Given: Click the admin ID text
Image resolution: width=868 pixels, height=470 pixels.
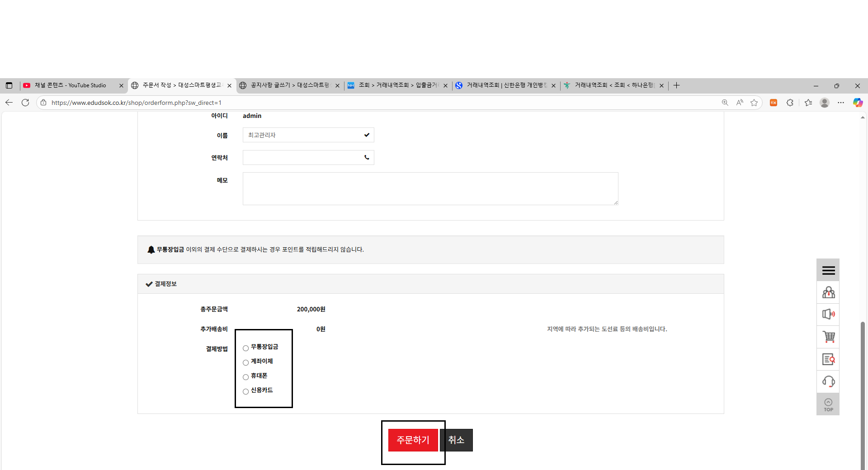Looking at the screenshot, I should 252,116.
